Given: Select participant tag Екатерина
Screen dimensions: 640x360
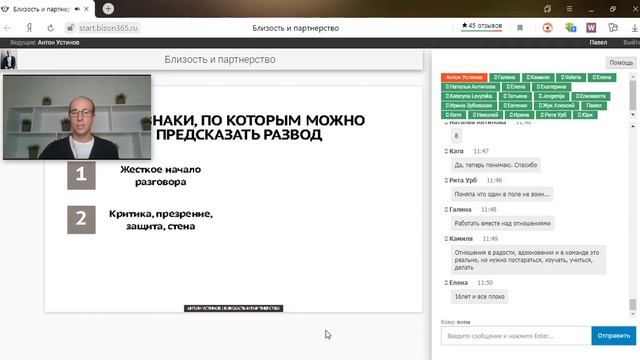Looking at the screenshot, I should (x=551, y=87).
